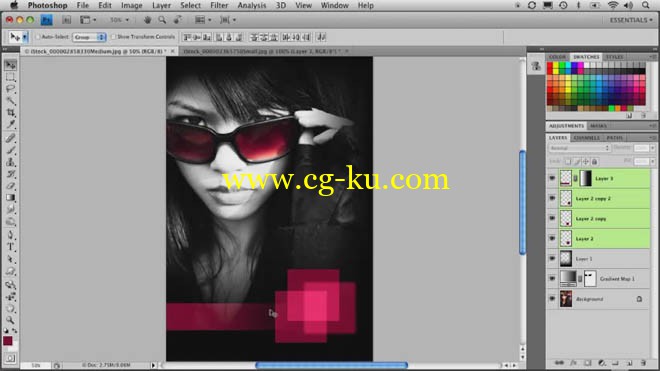
Task: Select the Pen tool
Action: tap(11, 235)
